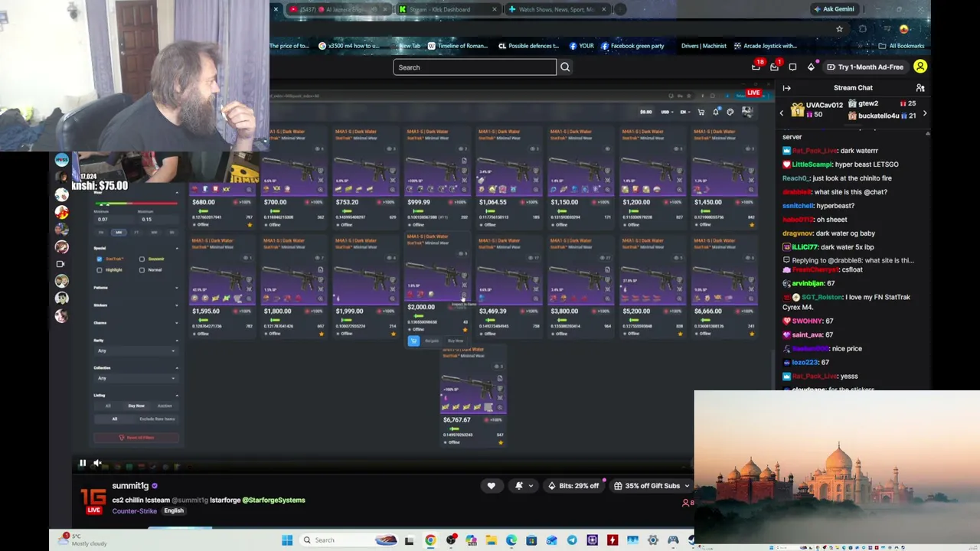Open the Rarity Any dropdown
The height and width of the screenshot is (551, 980).
[x=136, y=350]
